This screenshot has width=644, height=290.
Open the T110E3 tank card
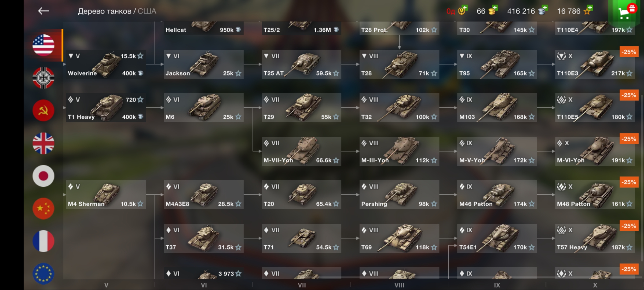tap(595, 64)
